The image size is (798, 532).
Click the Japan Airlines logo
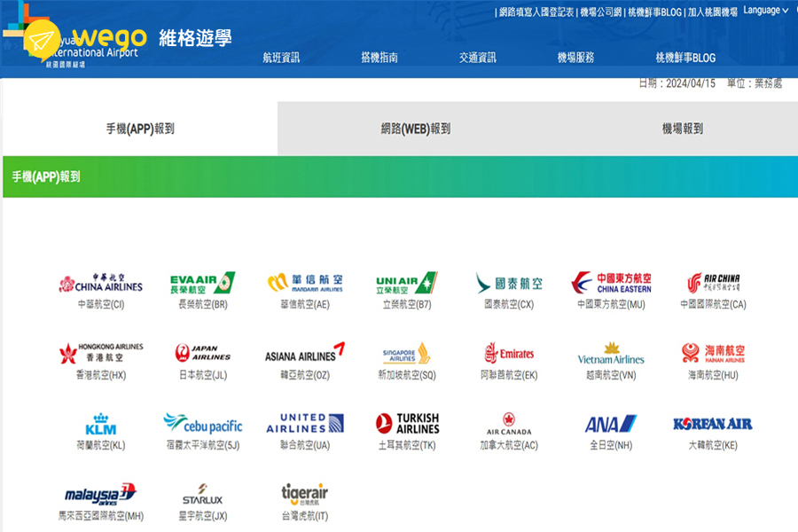coord(202,353)
